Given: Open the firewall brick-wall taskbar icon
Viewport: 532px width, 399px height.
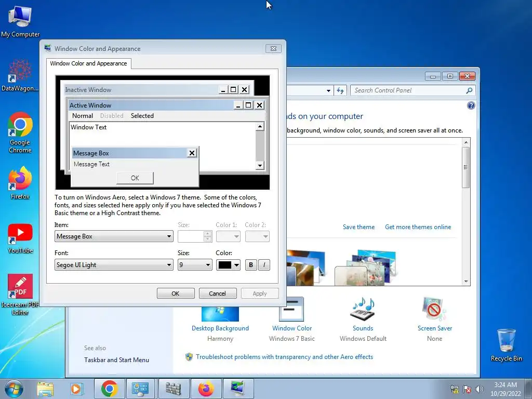Looking at the screenshot, I should tap(173, 389).
